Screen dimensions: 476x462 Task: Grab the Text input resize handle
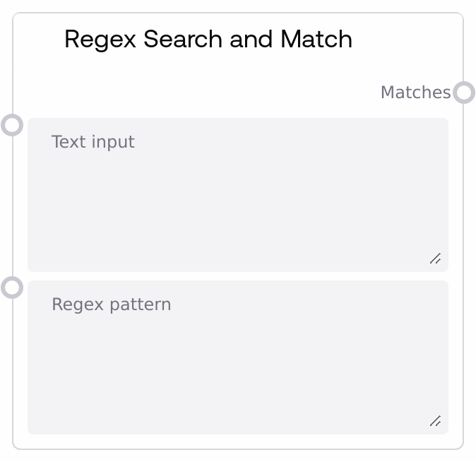point(435,259)
